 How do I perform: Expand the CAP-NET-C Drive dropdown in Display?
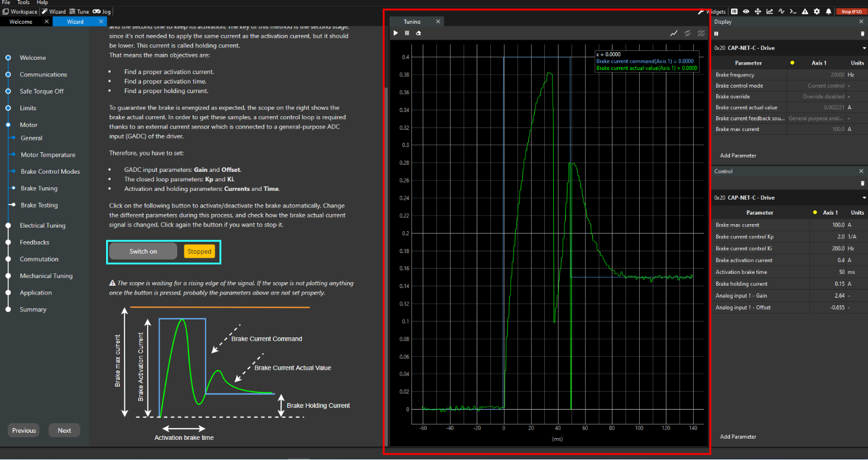pyautogui.click(x=864, y=48)
